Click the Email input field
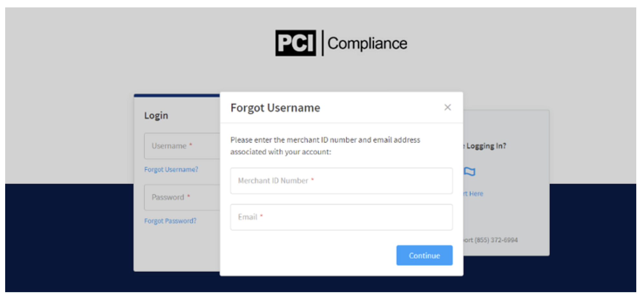Image resolution: width=644 pixels, height=297 pixels. click(341, 217)
